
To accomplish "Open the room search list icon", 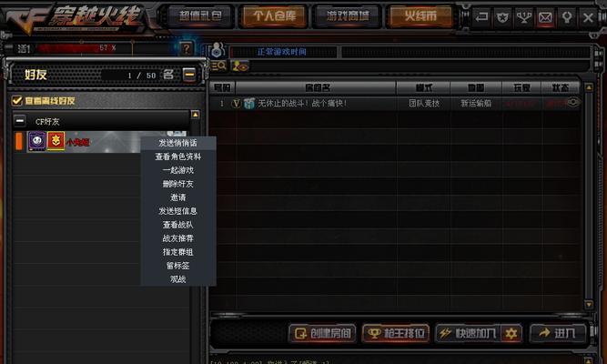I will click(x=218, y=66).
